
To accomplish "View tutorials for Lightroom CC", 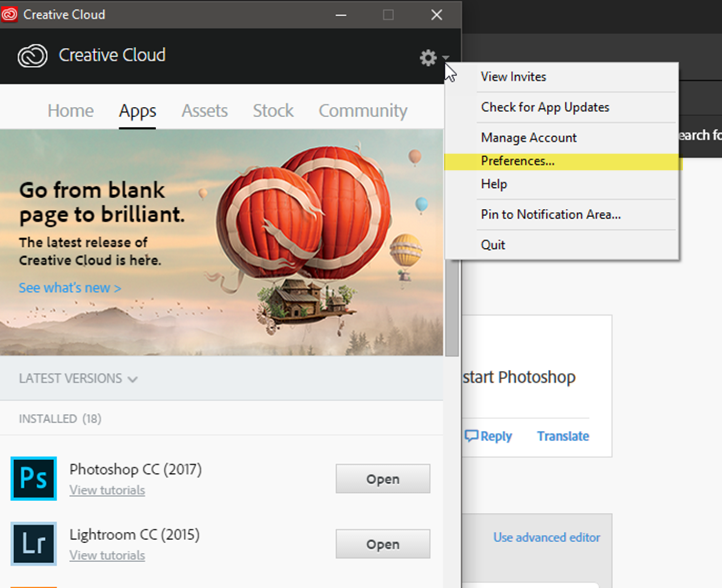I will coord(107,555).
